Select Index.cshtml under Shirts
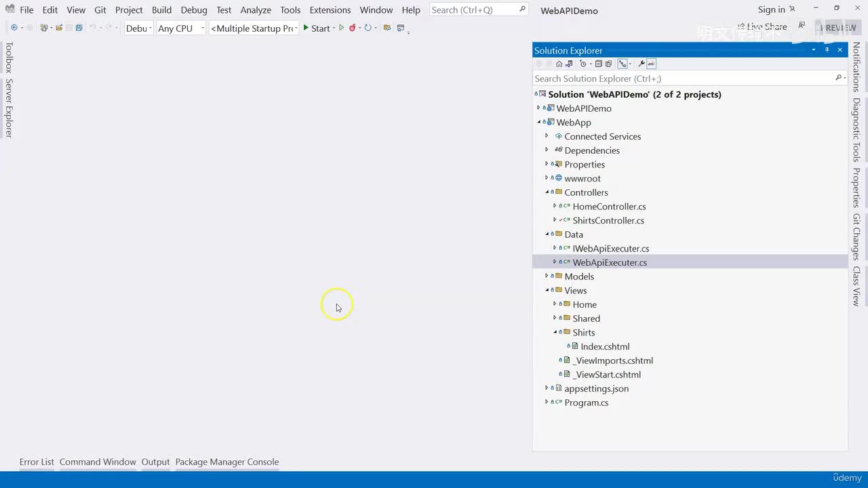 (x=605, y=346)
